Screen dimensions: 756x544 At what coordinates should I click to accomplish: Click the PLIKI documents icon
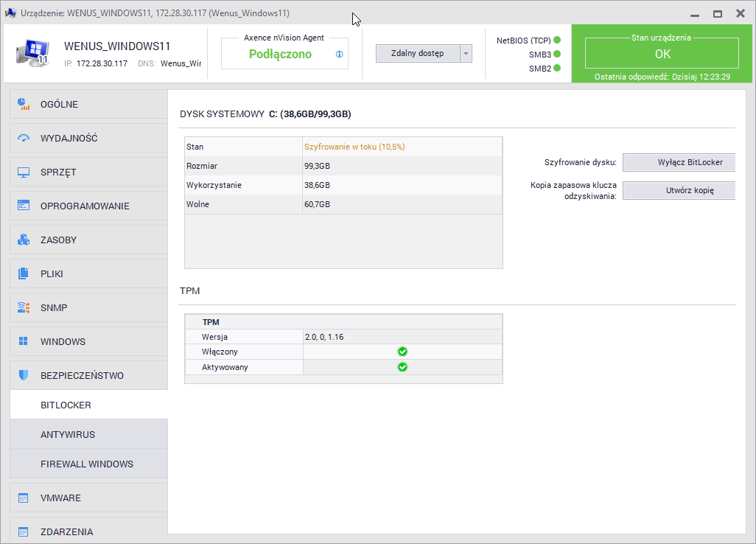coord(23,273)
